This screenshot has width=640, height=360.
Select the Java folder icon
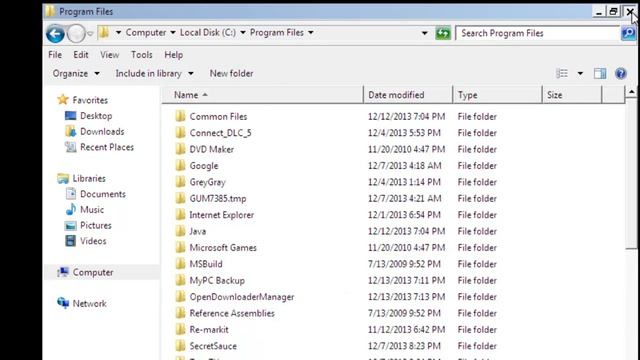[x=180, y=231]
